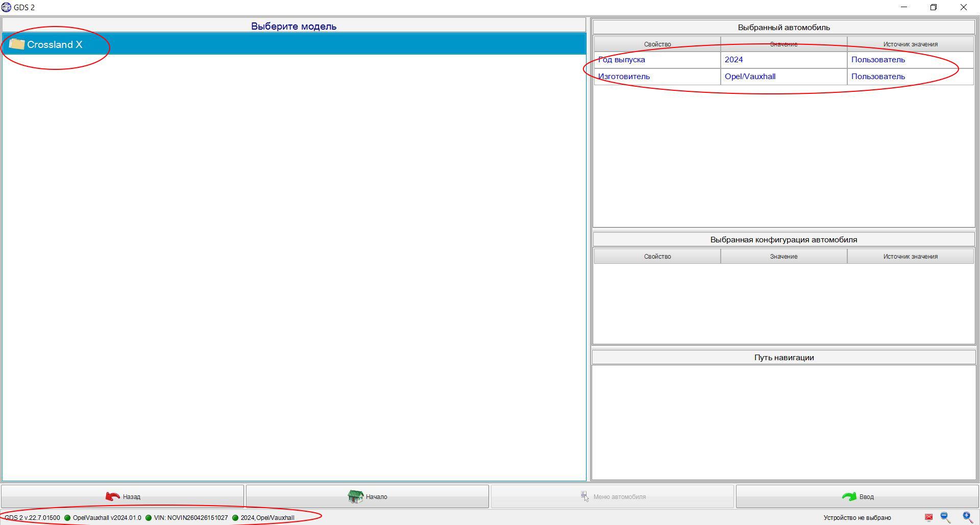Go back with the Назад button
The image size is (980, 525).
(x=122, y=496)
